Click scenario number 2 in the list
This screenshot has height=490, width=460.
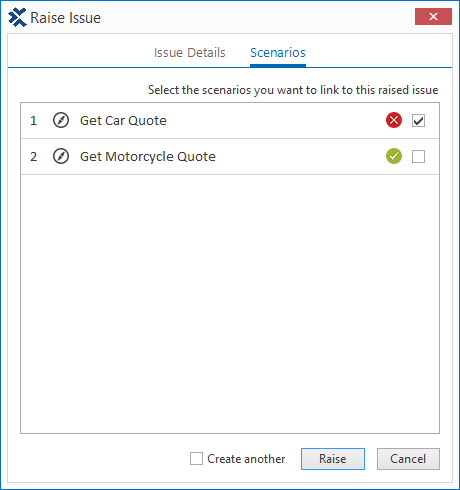coord(34,157)
